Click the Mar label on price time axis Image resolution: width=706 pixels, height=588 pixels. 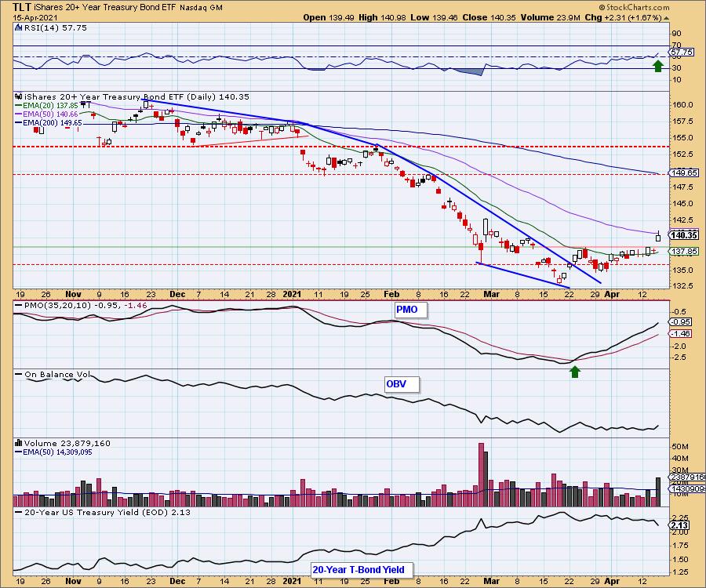[491, 294]
